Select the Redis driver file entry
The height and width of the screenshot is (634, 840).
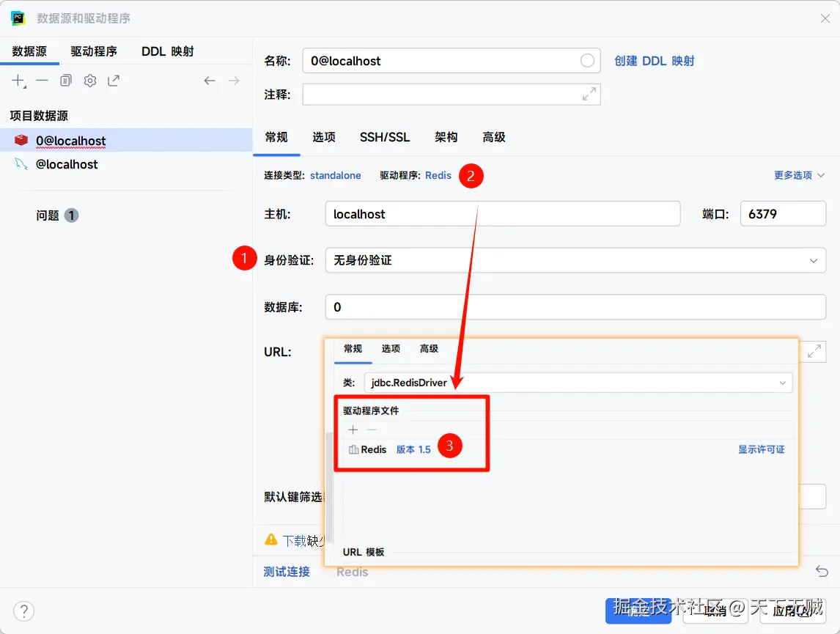368,449
